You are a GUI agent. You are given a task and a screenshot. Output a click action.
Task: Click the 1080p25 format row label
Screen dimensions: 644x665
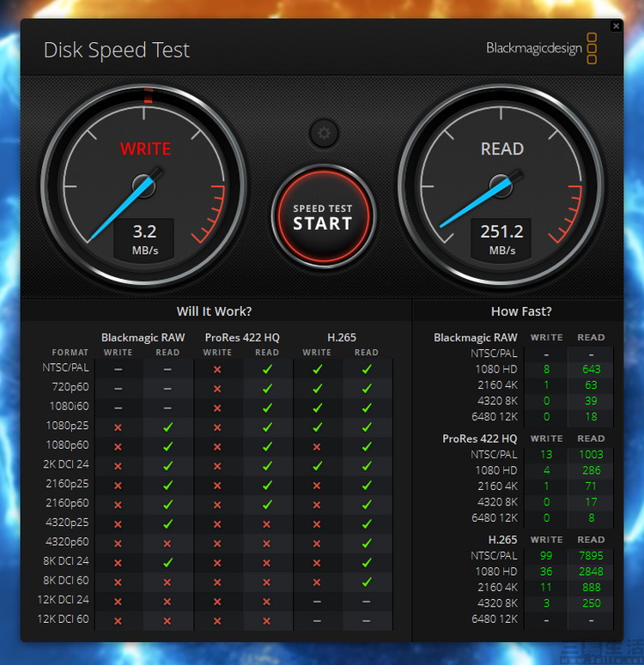pos(68,426)
